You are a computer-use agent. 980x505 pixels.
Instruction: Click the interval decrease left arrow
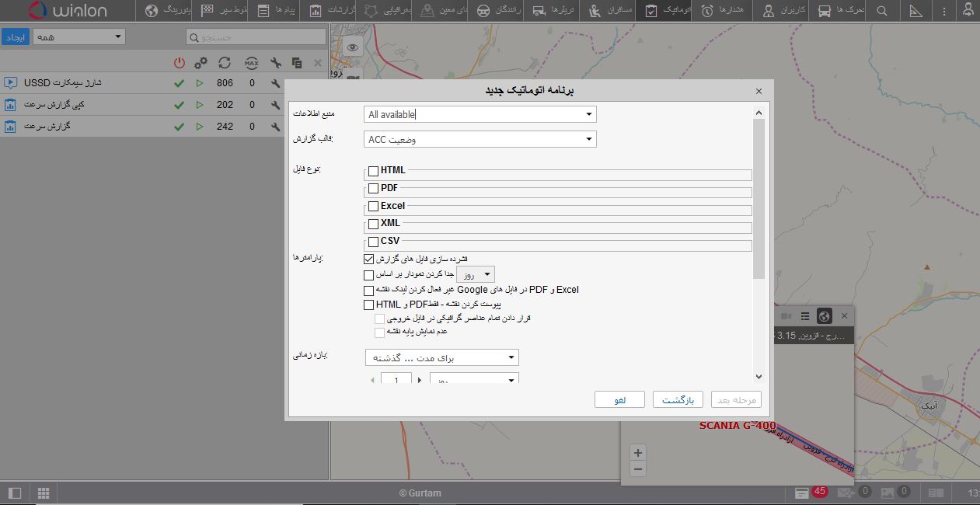[373, 380]
